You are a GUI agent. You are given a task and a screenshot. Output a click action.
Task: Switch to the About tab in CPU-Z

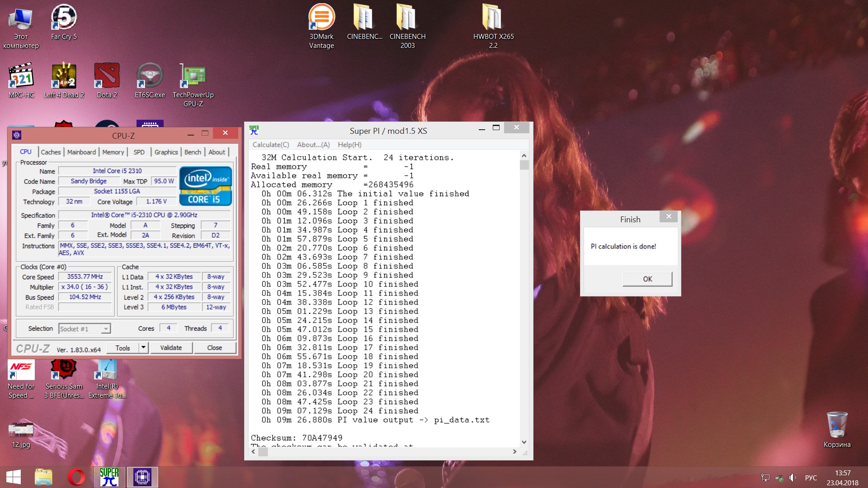[x=217, y=152]
